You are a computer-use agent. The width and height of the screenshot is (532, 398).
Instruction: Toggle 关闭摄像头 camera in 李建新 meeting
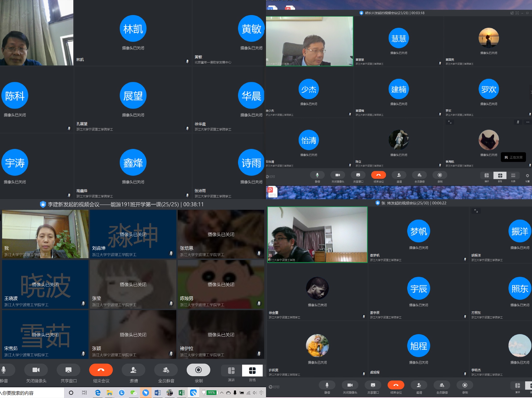coord(36,370)
